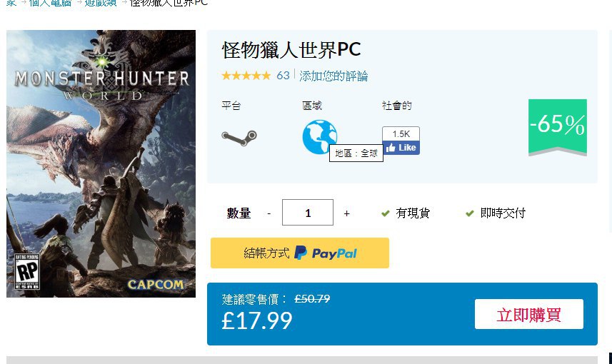Click the Capcom logo on cover
This screenshot has width=612, height=364.
[156, 284]
